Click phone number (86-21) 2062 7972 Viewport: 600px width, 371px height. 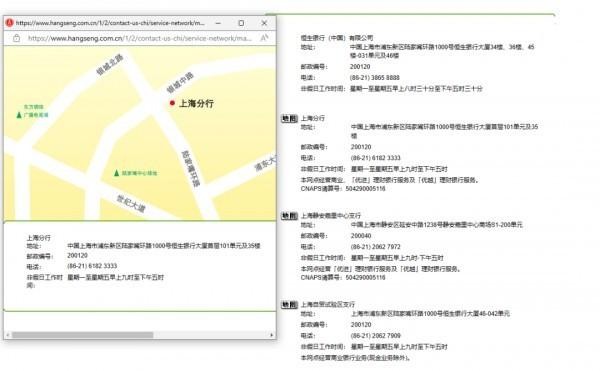[375, 247]
